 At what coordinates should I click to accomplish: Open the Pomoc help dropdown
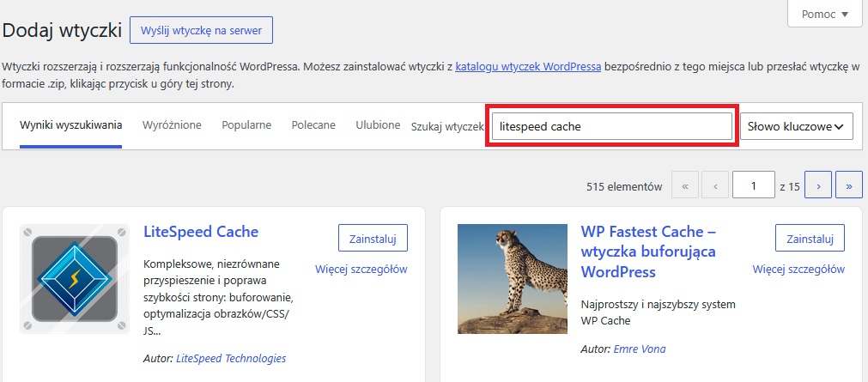coord(825,15)
